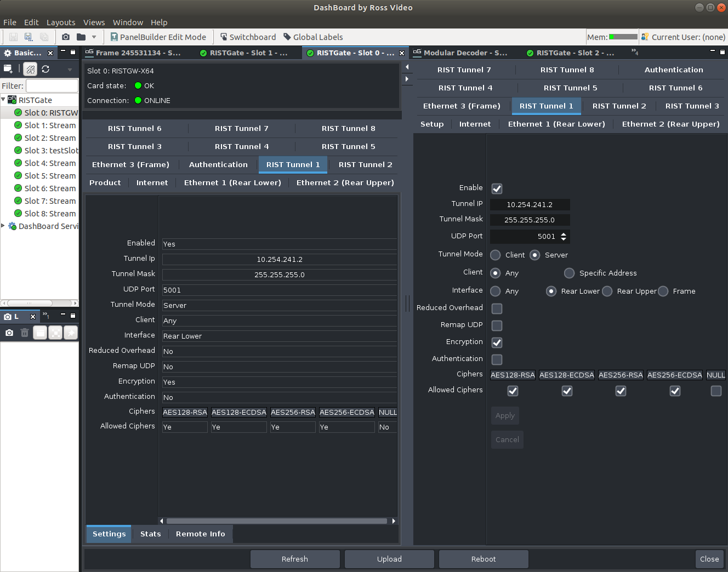
Task: Click the Save As icon with dots
Action: [x=29, y=37]
